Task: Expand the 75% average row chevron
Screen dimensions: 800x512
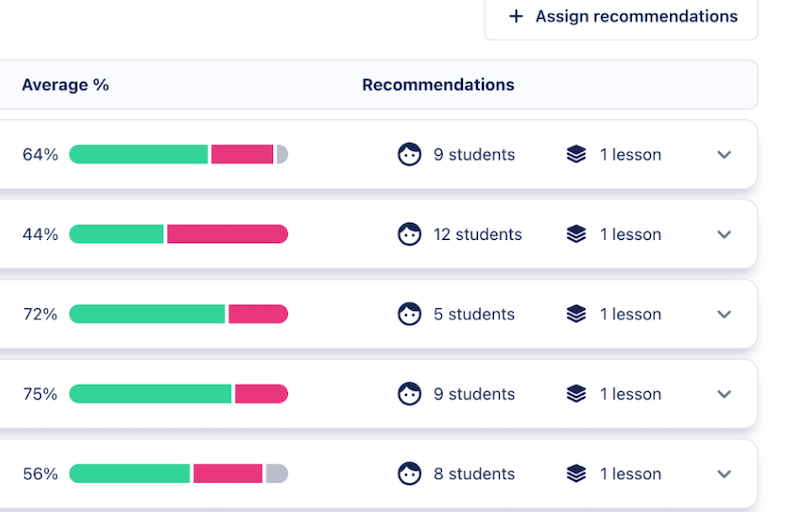Action: [725, 394]
